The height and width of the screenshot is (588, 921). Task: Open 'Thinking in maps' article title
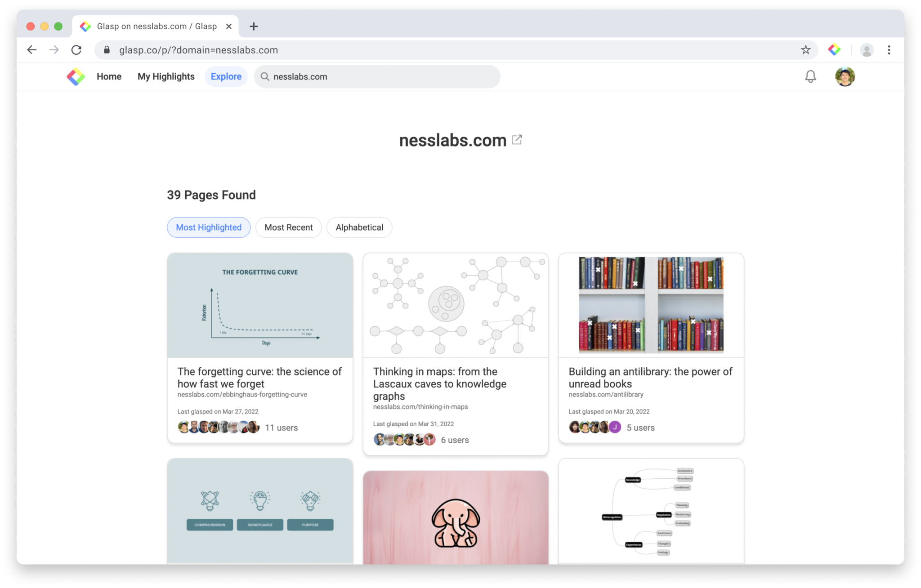point(440,384)
